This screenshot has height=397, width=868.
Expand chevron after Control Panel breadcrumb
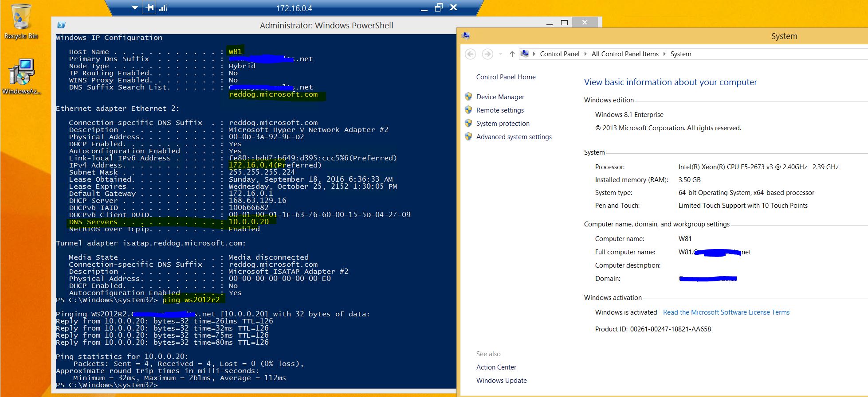(x=585, y=54)
